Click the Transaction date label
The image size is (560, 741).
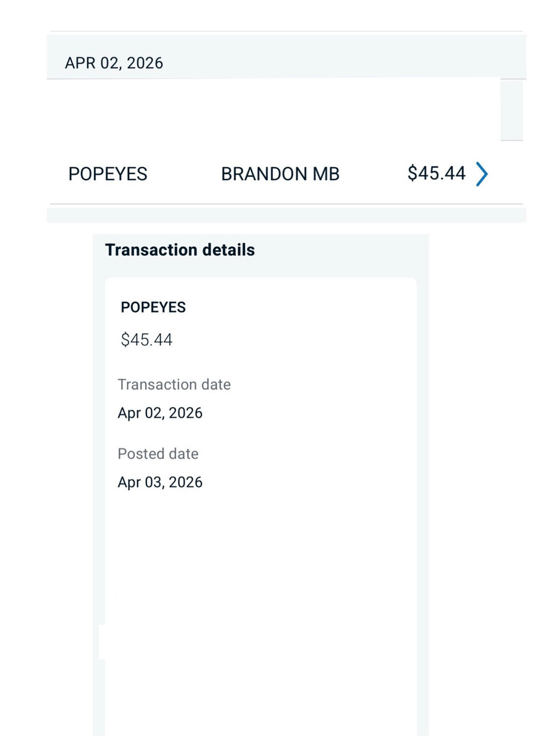point(174,385)
